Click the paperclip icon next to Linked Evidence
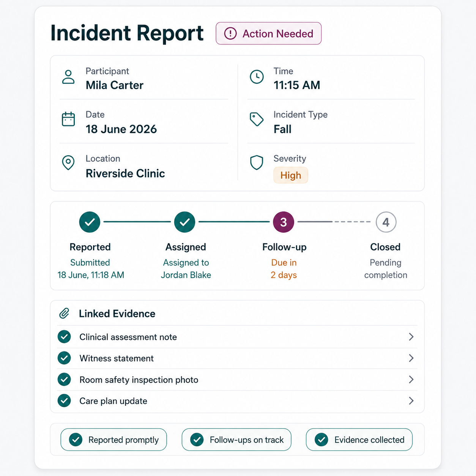 pos(64,314)
